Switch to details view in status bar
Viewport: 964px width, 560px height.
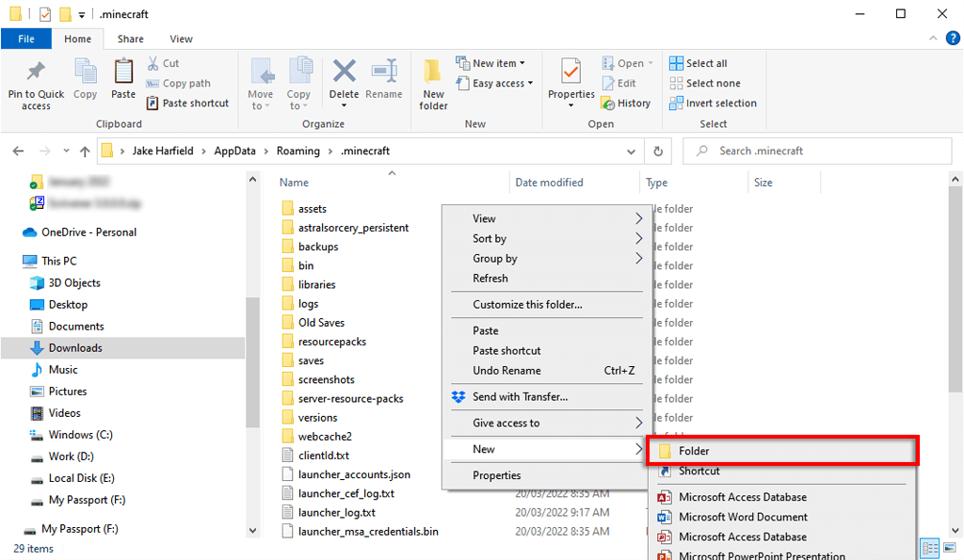(x=930, y=548)
